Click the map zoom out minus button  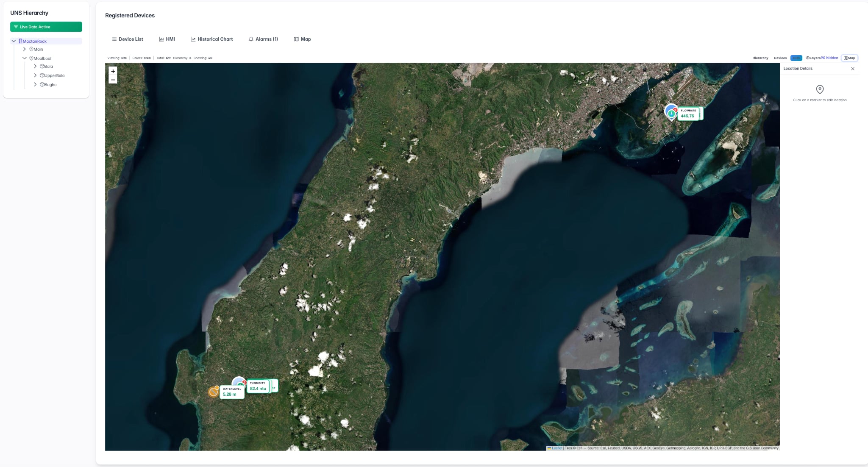coord(113,80)
